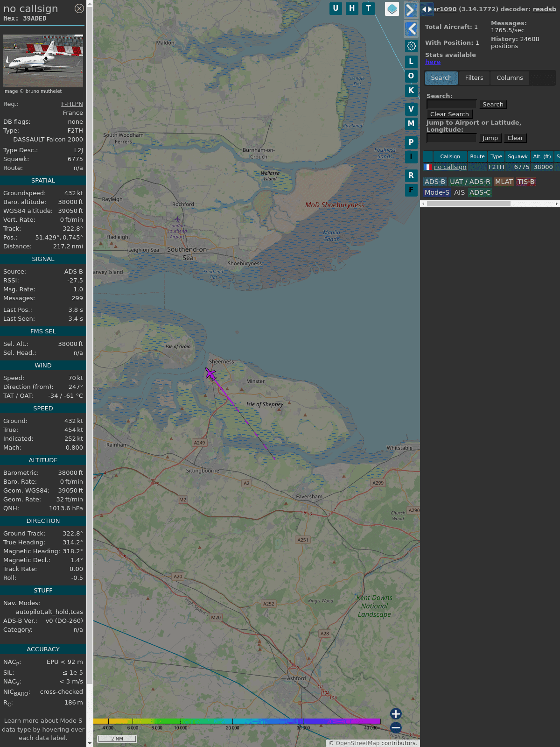Click the purple aircraft icon on the map
The height and width of the screenshot is (747, 560).
pyautogui.click(x=210, y=373)
